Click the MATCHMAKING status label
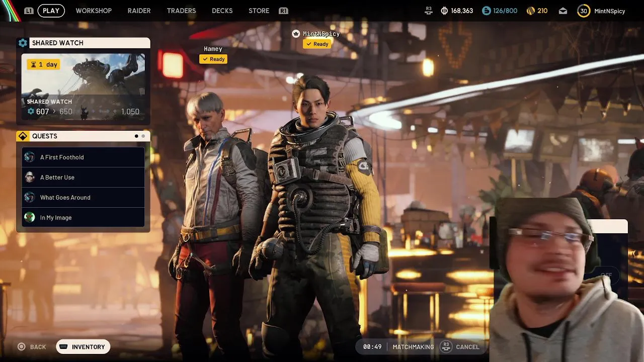The width and height of the screenshot is (644, 362). (413, 347)
